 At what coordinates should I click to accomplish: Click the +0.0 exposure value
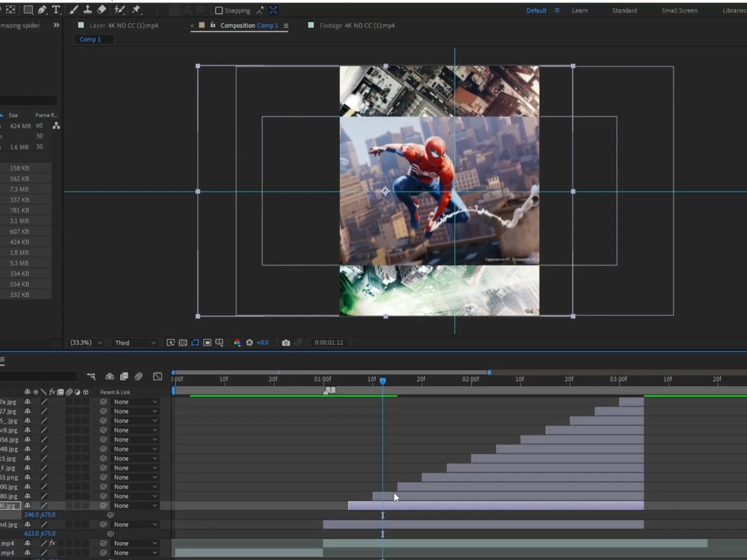point(263,343)
